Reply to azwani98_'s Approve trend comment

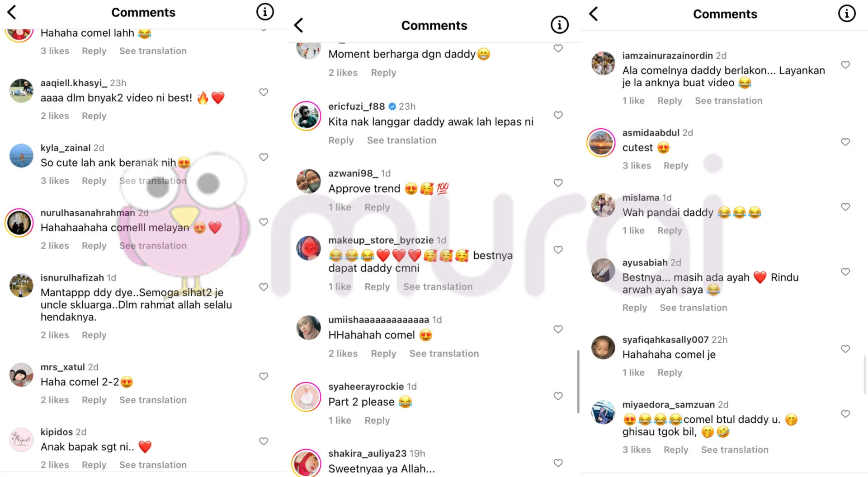click(377, 207)
